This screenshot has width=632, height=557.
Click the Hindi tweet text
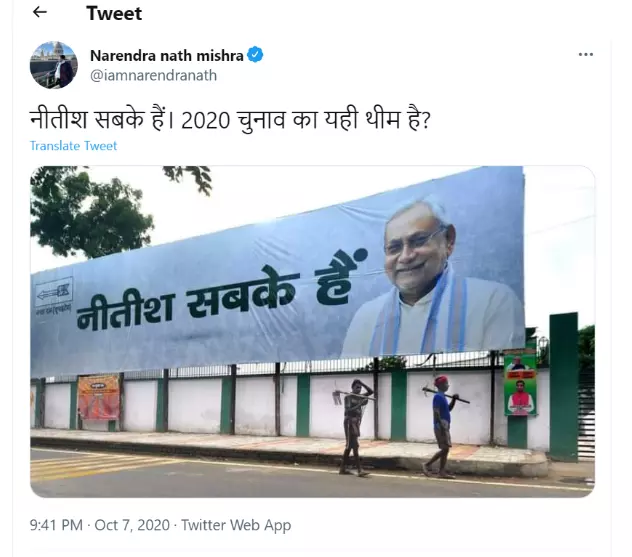tap(230, 120)
